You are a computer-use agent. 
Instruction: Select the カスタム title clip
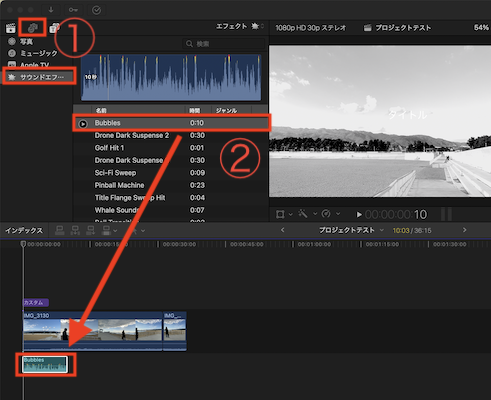pos(36,303)
